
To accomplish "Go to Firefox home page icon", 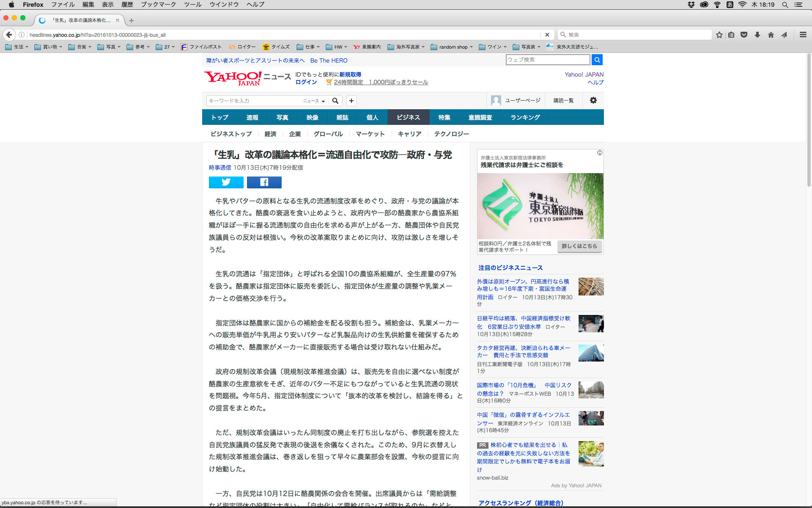I will tap(771, 35).
